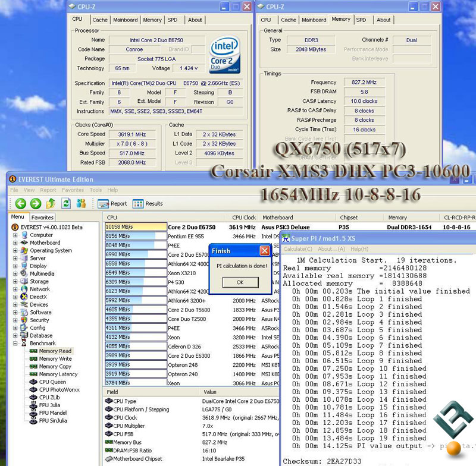Expand the Motherboard tree node
476x466 pixels.
[15, 243]
